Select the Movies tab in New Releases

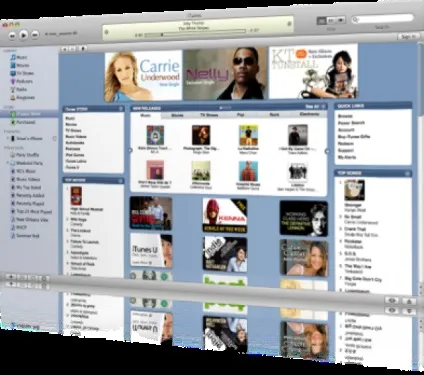(177, 115)
